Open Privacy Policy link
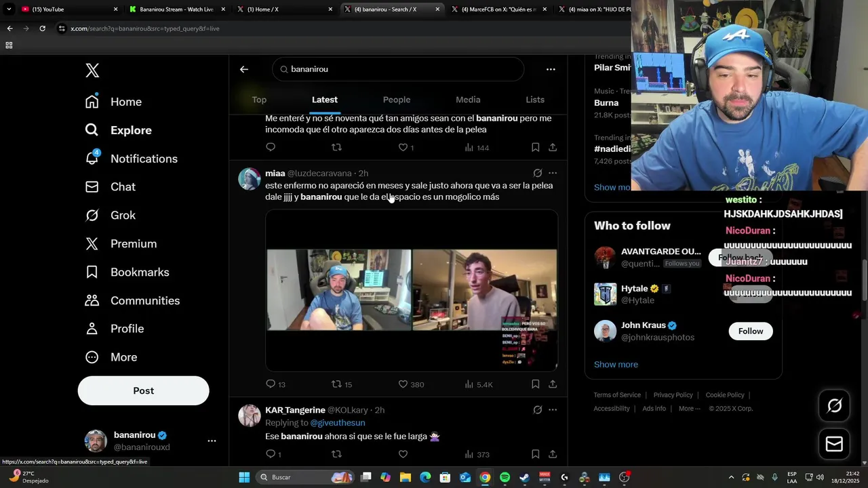868x488 pixels. coord(673,395)
